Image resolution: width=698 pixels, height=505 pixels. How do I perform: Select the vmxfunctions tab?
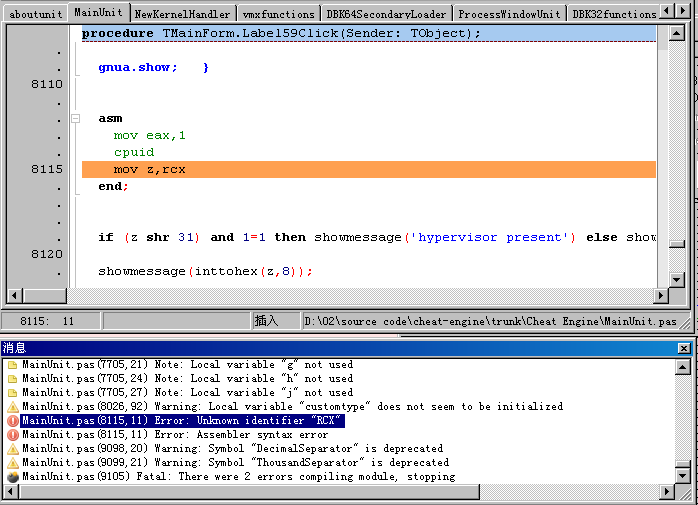click(278, 14)
